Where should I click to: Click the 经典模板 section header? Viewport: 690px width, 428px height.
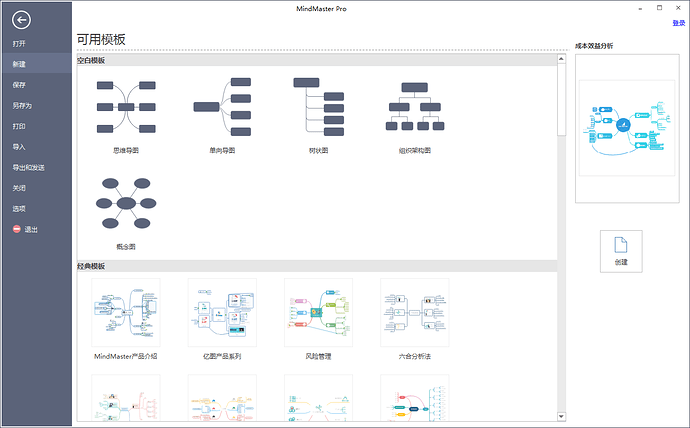click(x=317, y=266)
